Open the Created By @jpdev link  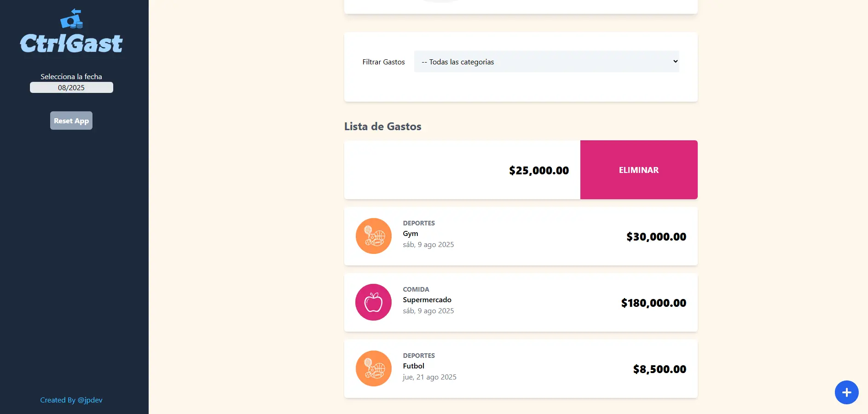point(71,400)
